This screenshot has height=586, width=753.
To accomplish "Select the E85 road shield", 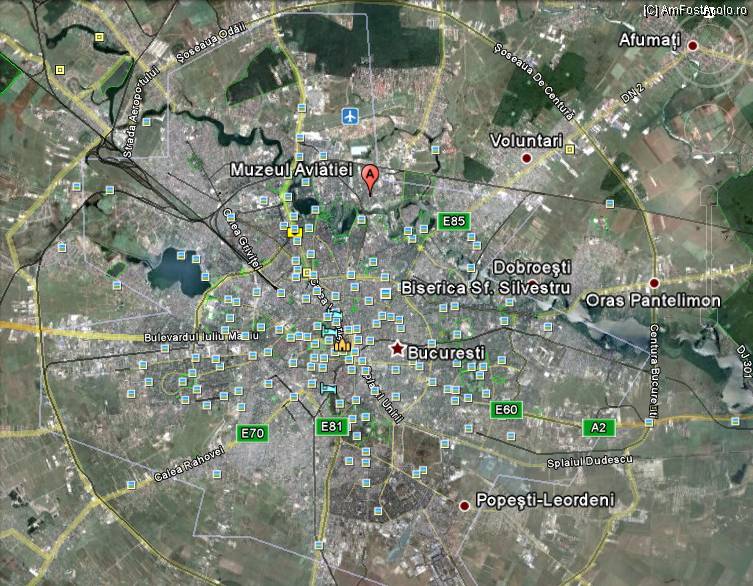I will [452, 221].
